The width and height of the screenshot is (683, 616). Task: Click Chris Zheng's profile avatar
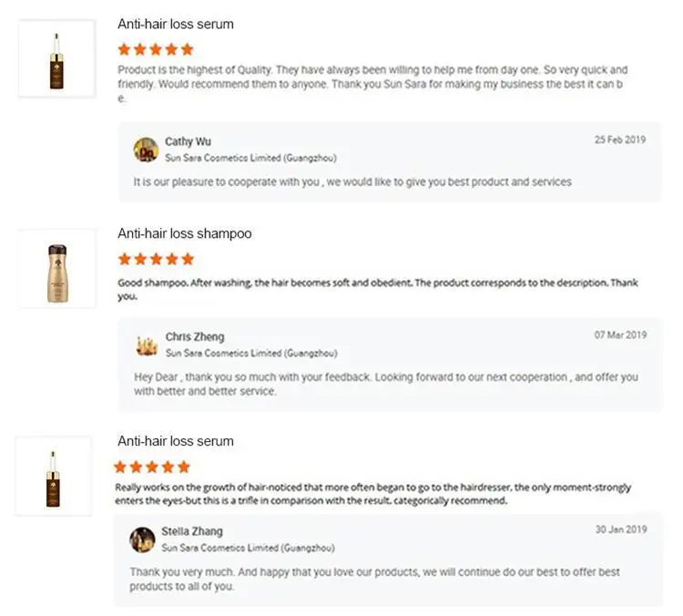point(147,344)
